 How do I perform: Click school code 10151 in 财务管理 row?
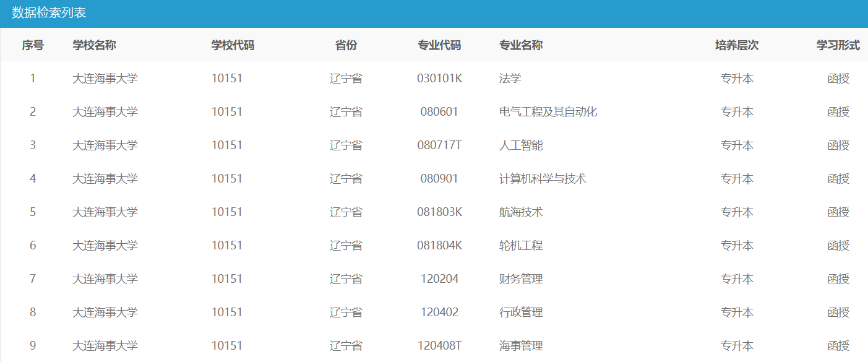pyautogui.click(x=227, y=279)
